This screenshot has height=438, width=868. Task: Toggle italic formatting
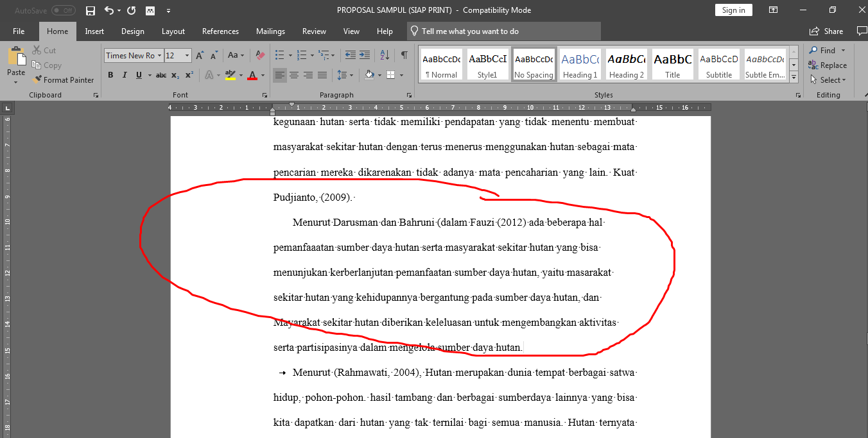(x=123, y=75)
